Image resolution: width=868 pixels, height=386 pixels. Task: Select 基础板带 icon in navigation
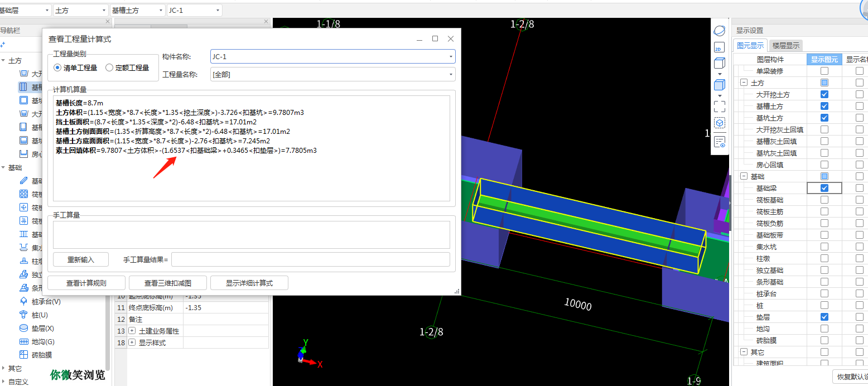click(x=23, y=234)
